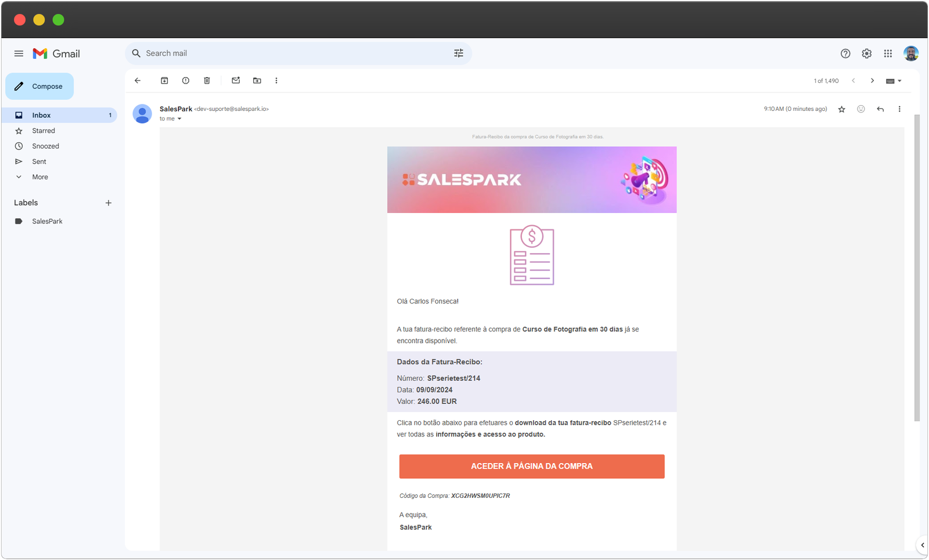
Task: Add an emoji reaction to the message
Action: (x=861, y=109)
